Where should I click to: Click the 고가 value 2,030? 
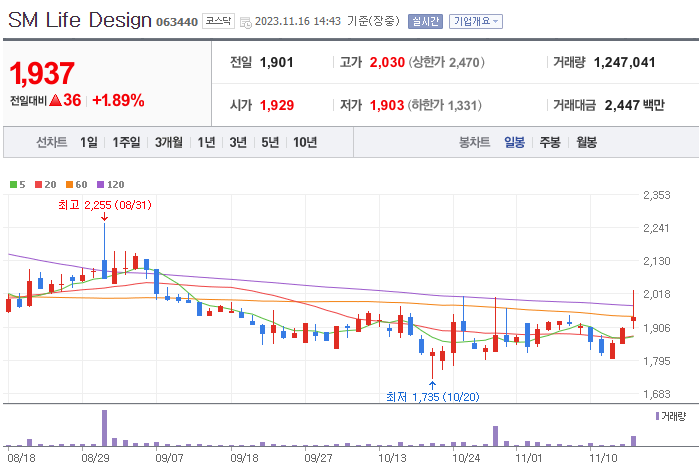[387, 62]
